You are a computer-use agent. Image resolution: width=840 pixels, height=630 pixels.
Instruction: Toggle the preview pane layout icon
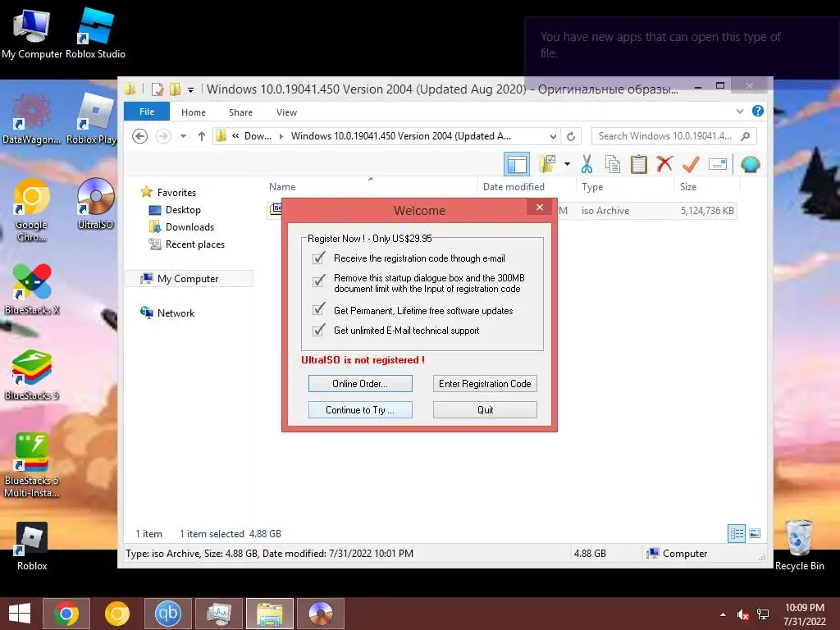click(517, 164)
